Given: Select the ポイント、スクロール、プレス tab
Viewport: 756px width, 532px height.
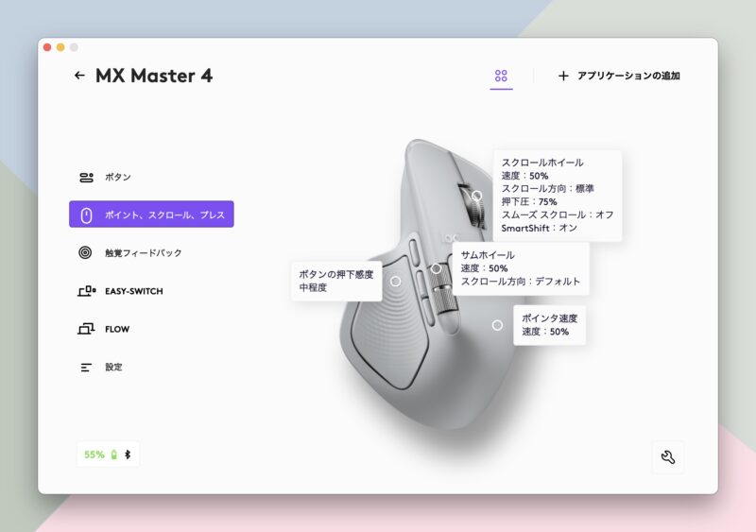Looking at the screenshot, I should 151,215.
